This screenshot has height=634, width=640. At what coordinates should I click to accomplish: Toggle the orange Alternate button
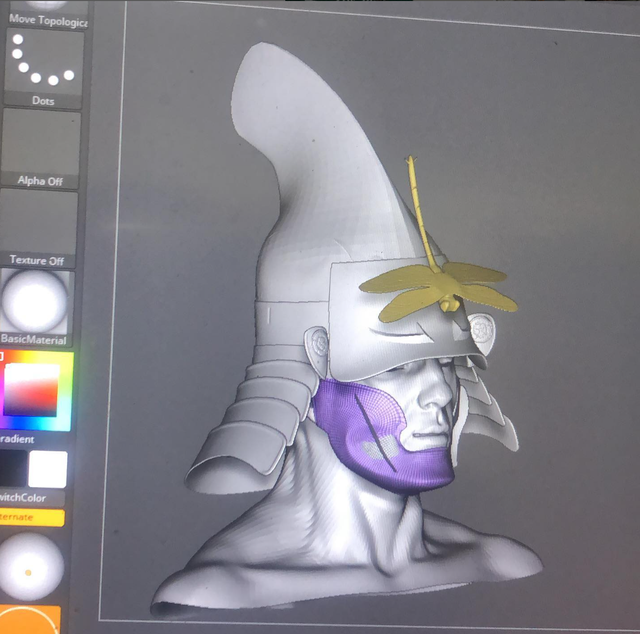(31, 517)
